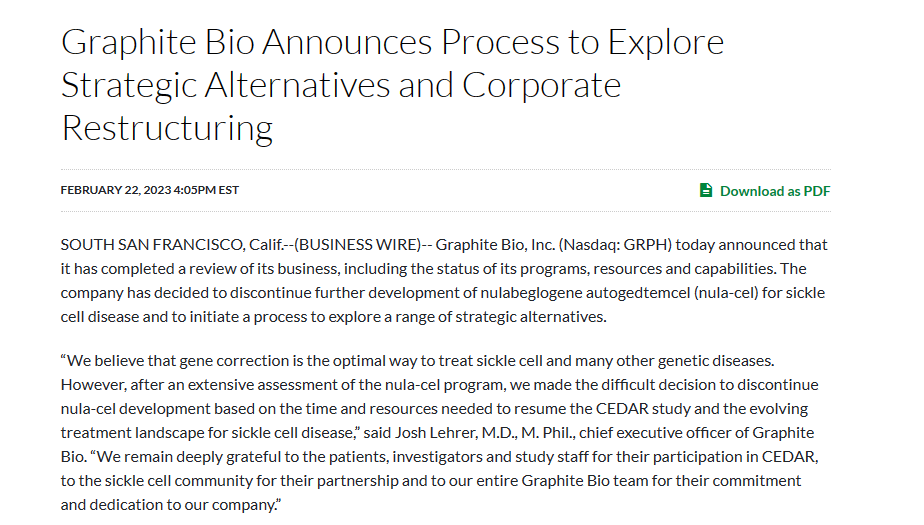The image size is (924, 525).
Task: Click the February 22, 2023 timestamp
Action: coord(116,190)
